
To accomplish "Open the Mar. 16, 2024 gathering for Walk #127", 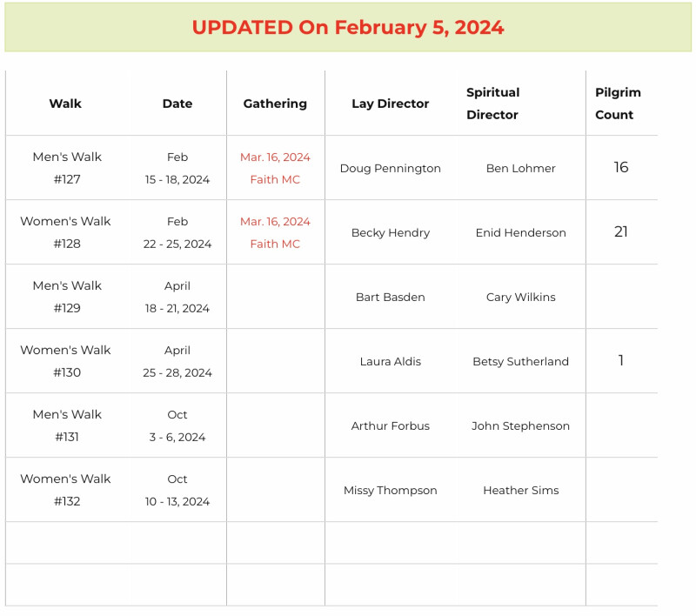I will point(275,157).
